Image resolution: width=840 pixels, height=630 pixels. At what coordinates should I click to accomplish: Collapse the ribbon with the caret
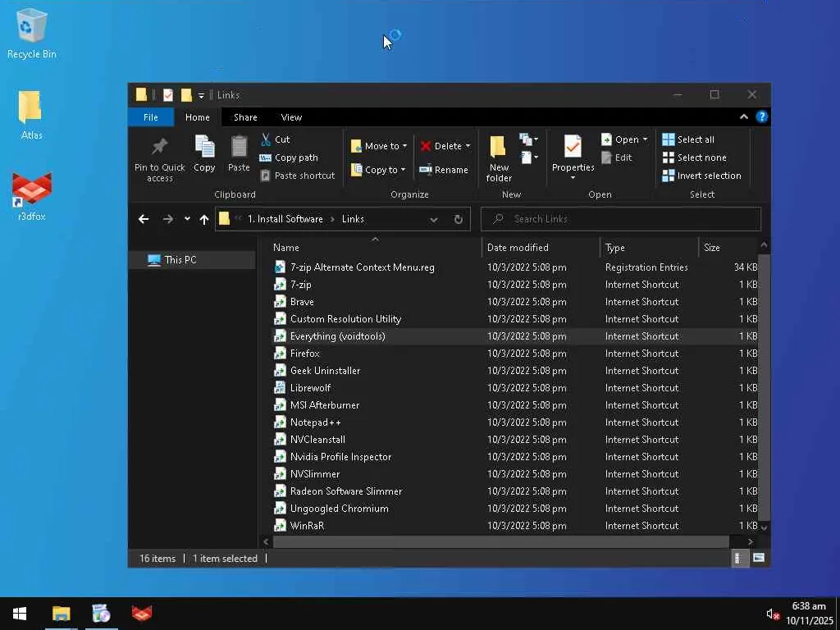[743, 116]
